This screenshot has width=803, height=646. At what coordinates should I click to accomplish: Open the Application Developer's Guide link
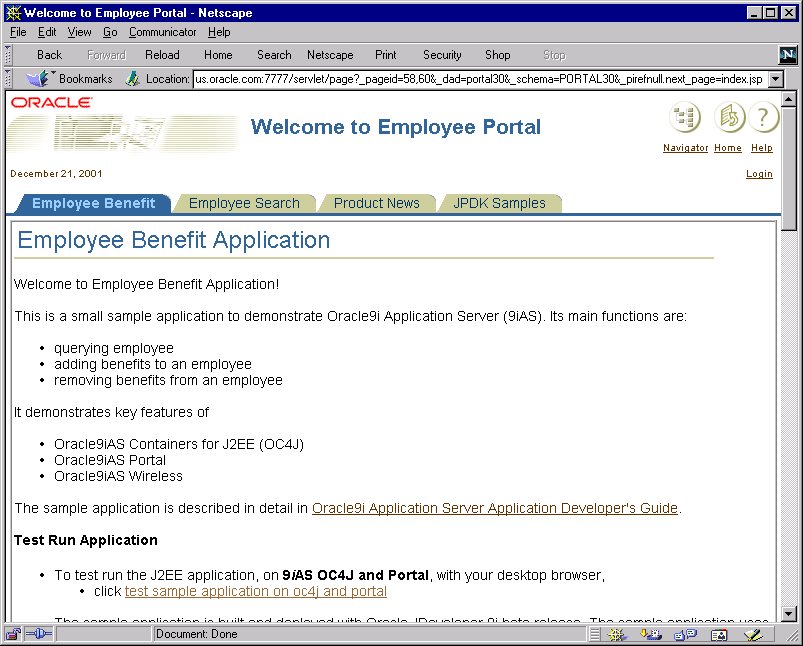(x=495, y=508)
